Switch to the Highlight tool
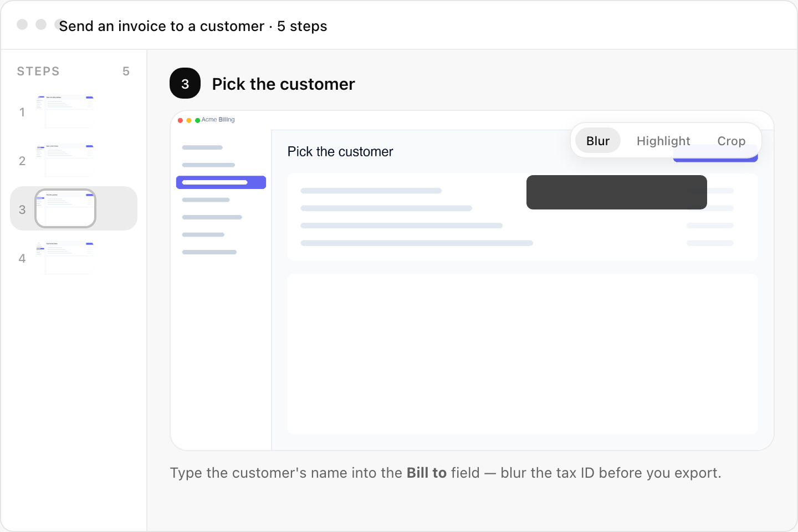This screenshot has height=532, width=798. coord(663,141)
